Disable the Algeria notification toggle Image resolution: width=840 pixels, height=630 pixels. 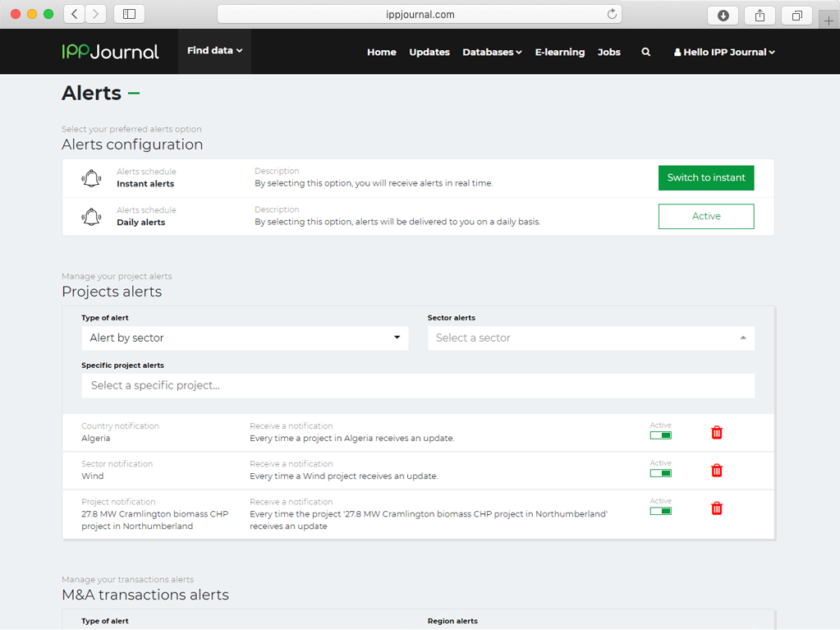(660, 435)
